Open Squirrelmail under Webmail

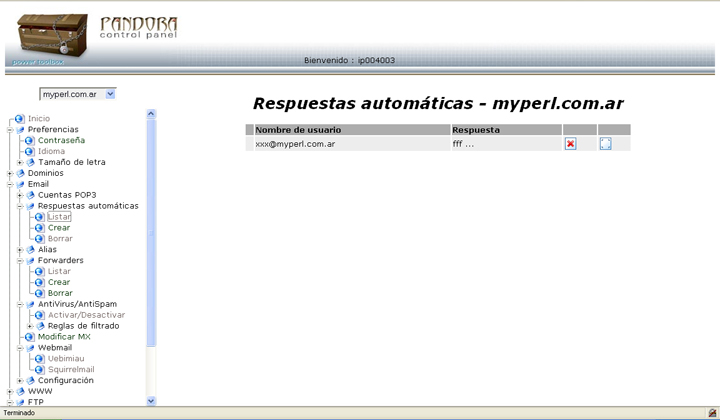(x=71, y=369)
